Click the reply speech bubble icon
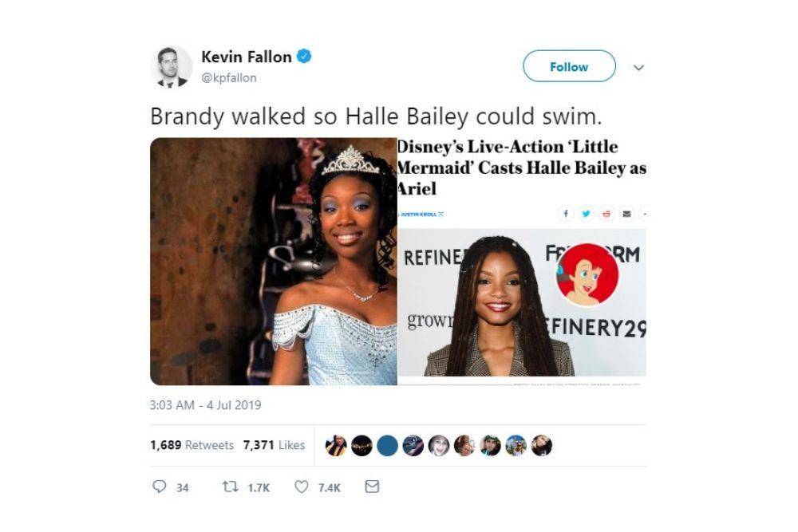This screenshot has height=532, width=798. point(160,487)
